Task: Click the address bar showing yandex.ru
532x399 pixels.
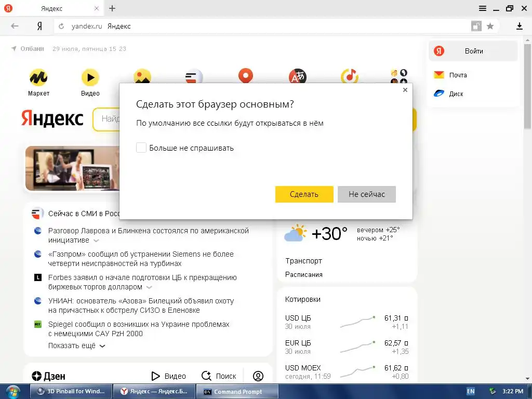Action: (261, 26)
